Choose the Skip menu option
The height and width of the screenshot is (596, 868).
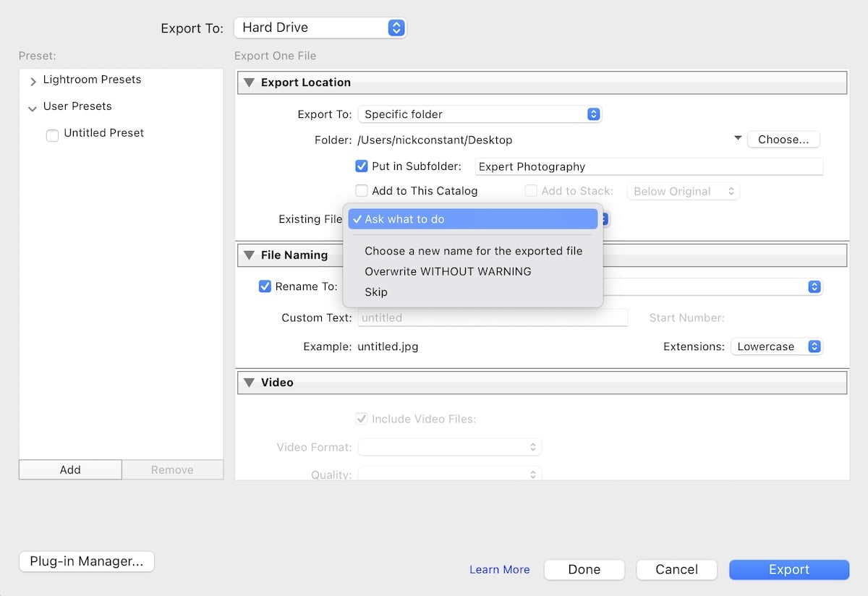coord(376,292)
